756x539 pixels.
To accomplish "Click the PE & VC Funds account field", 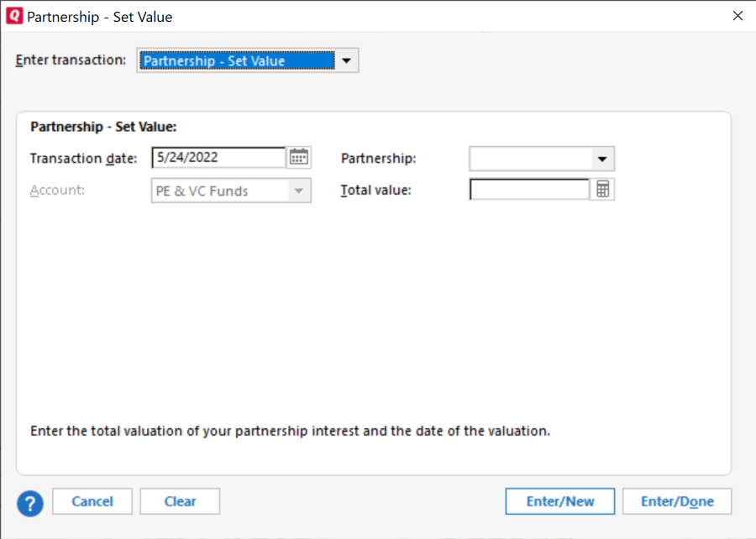I will click(x=218, y=191).
